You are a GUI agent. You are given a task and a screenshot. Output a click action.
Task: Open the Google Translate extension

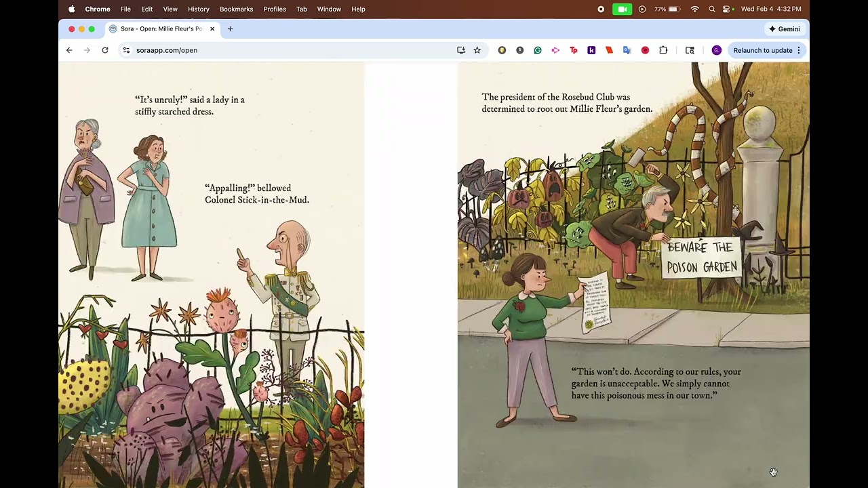pos(627,50)
